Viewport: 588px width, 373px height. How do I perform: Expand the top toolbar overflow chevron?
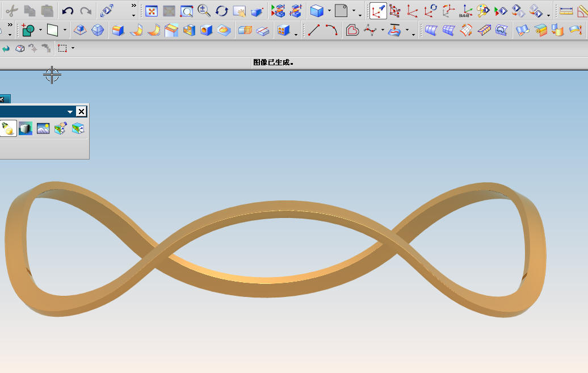(x=133, y=5)
